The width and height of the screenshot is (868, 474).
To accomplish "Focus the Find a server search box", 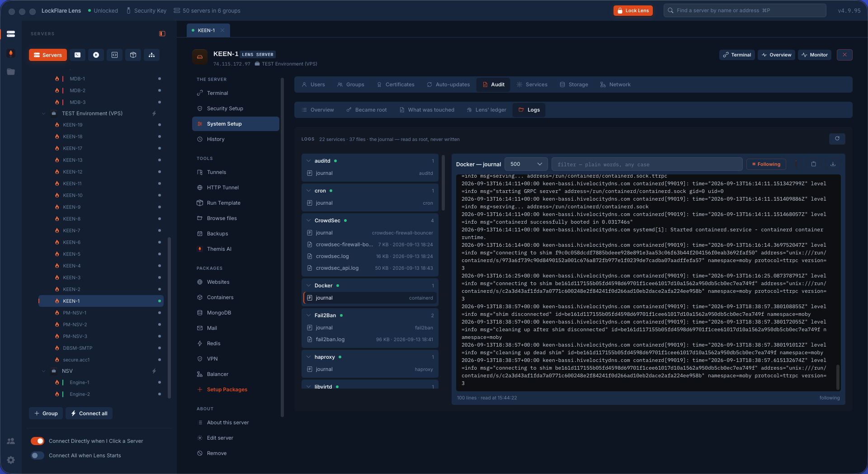I will click(745, 10).
